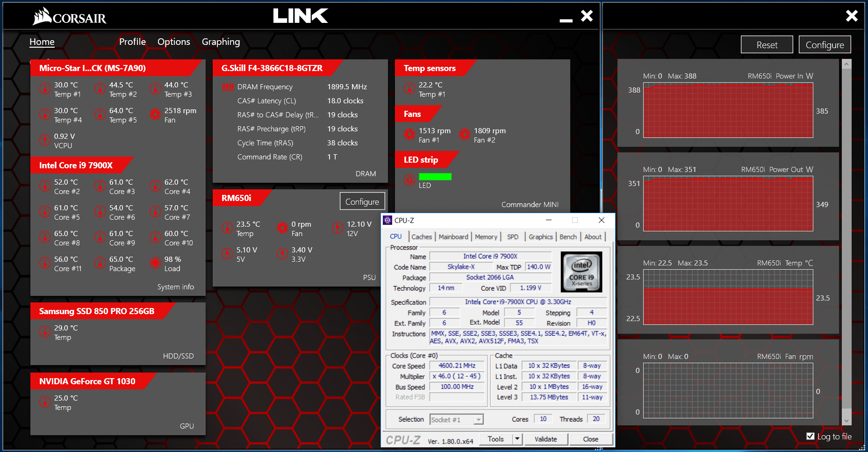Toggle the Log to file checkbox
This screenshot has width=868, height=452.
(811, 436)
